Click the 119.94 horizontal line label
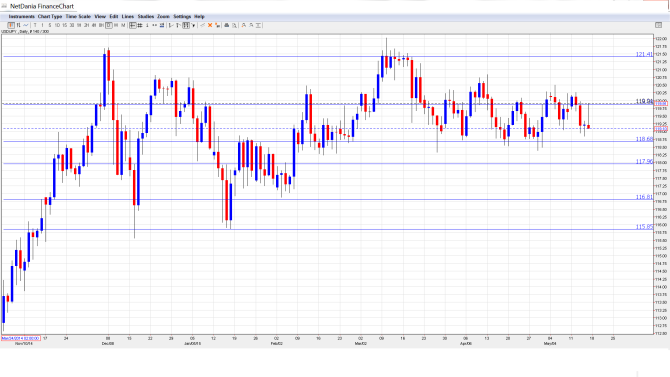The image size is (670, 377). pos(644,101)
